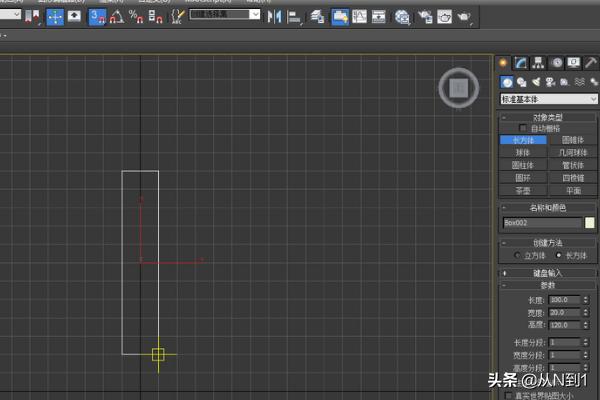Select the Lights category icon

pos(536,82)
